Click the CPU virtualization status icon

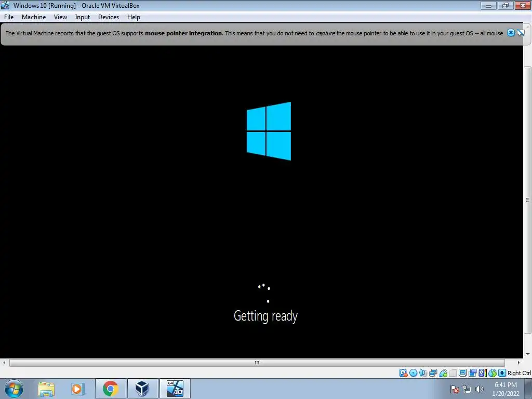[483, 373]
